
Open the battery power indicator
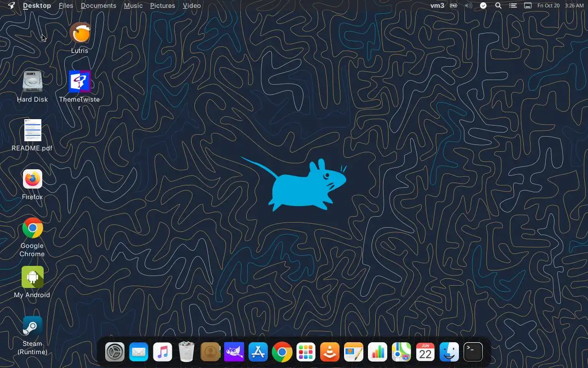click(453, 6)
